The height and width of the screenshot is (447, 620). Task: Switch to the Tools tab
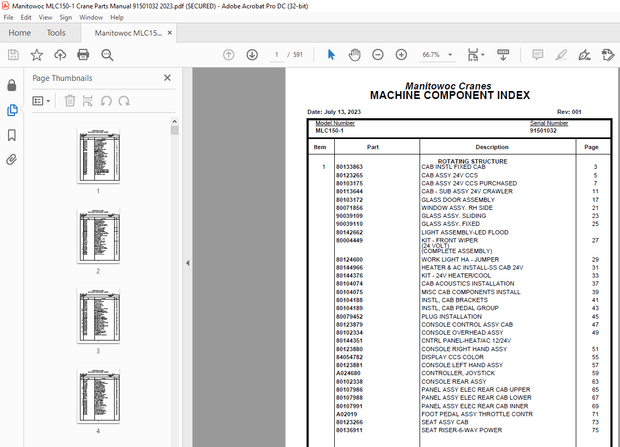pos(56,33)
